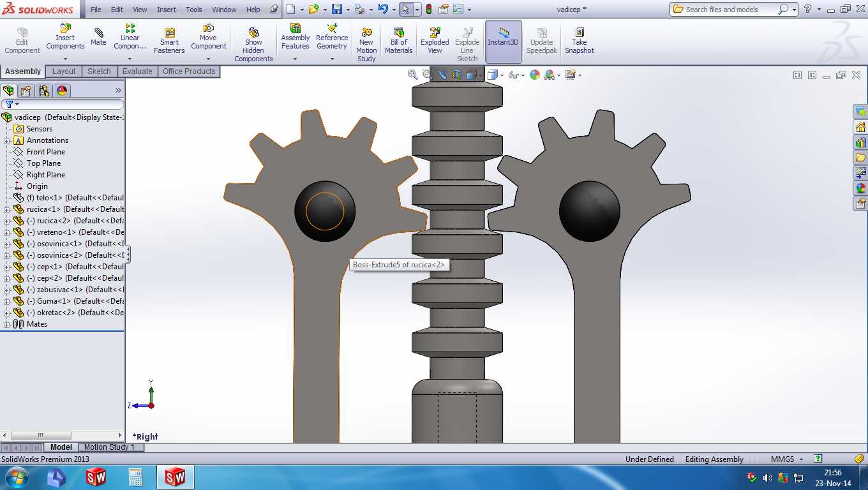Open the Office Products tab
Viewport: 868px width, 490px height.
point(189,71)
